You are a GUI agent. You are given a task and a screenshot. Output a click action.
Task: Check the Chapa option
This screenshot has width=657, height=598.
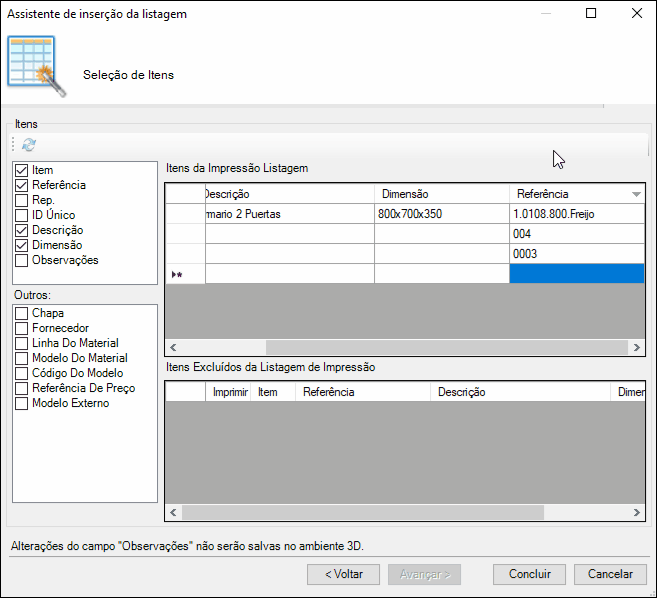point(21,313)
